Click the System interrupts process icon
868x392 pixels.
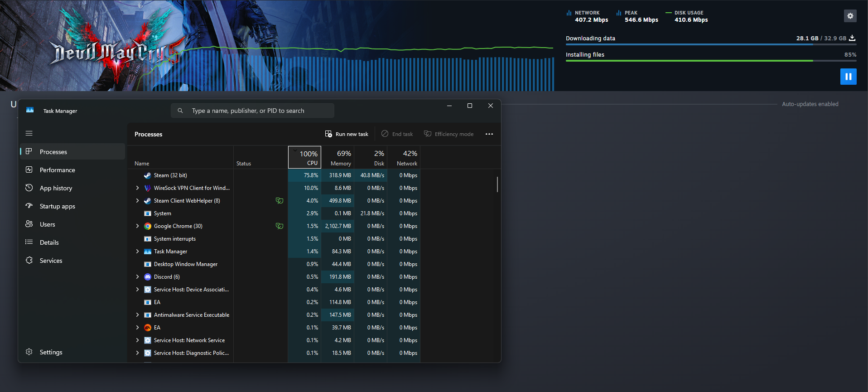click(148, 239)
